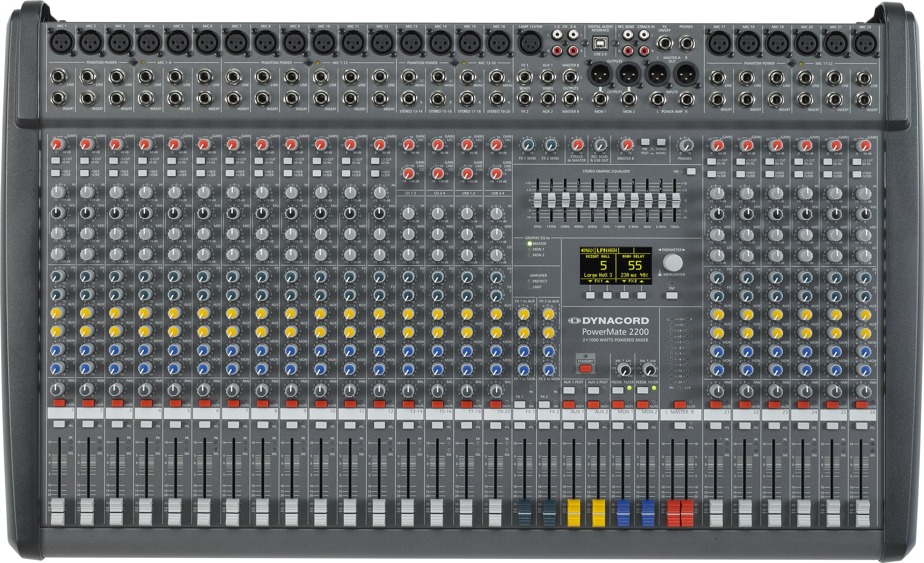Click the channel 1 fader
This screenshot has height=563, width=924.
tap(58, 512)
